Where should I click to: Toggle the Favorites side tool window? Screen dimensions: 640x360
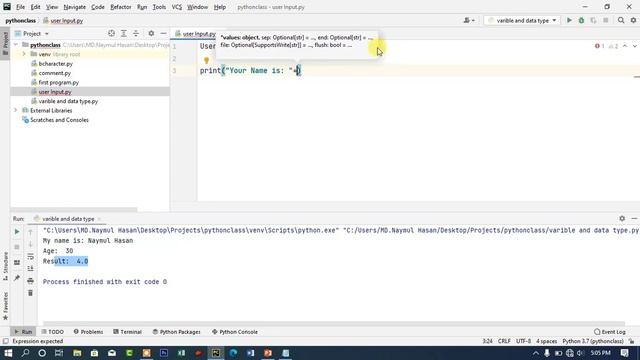(5, 305)
